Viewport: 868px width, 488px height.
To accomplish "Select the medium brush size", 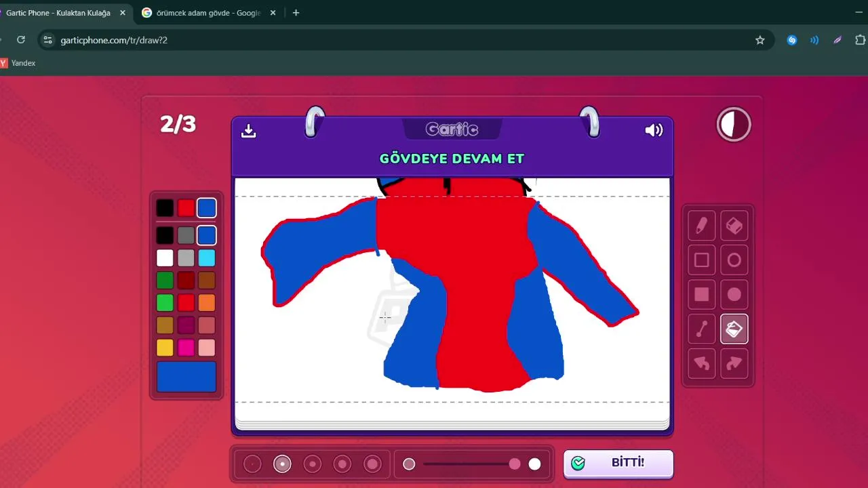I will pos(313,464).
